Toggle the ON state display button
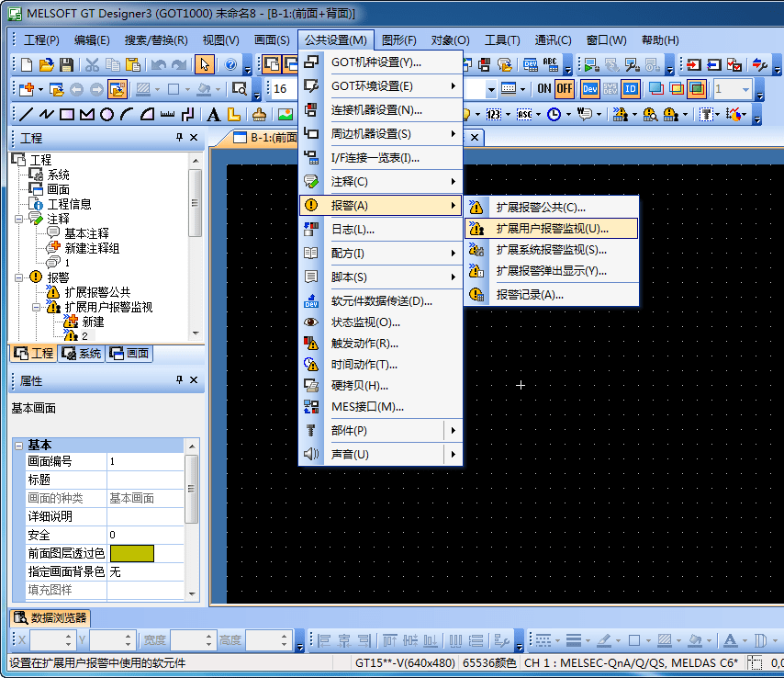Screen dimensions: 784x678 click(544, 89)
